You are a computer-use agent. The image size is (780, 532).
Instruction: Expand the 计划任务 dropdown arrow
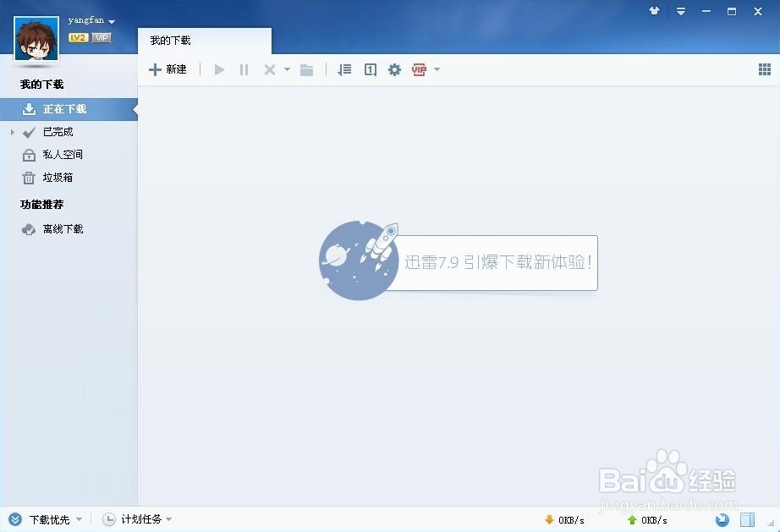coord(168,519)
